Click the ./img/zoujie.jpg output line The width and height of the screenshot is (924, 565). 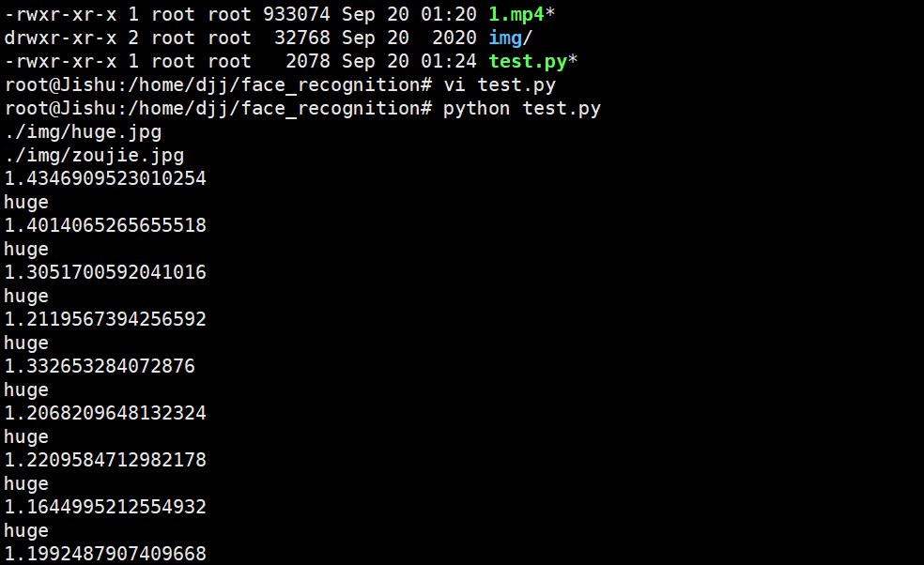[x=94, y=155]
